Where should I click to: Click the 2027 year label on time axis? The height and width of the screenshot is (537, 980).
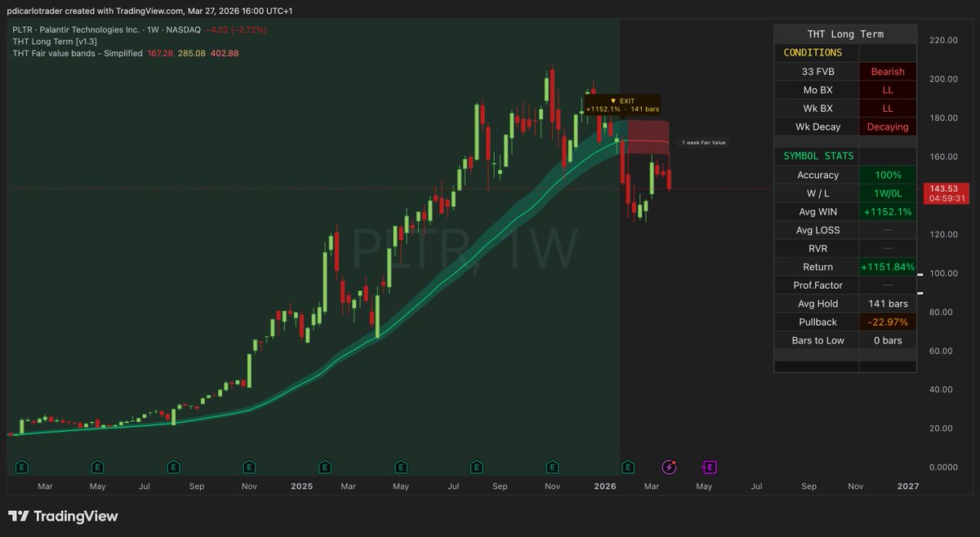tap(908, 486)
